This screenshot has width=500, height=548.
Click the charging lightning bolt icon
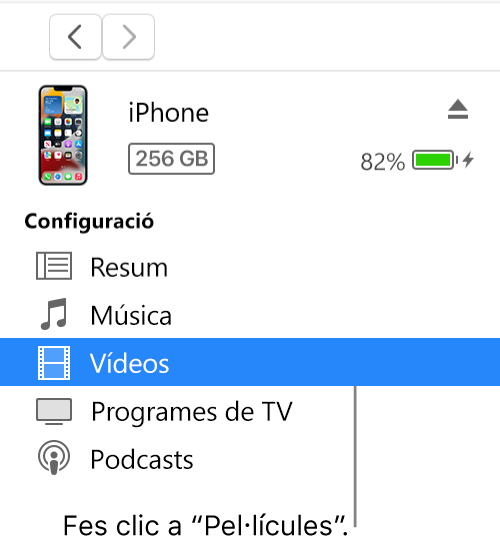468,160
